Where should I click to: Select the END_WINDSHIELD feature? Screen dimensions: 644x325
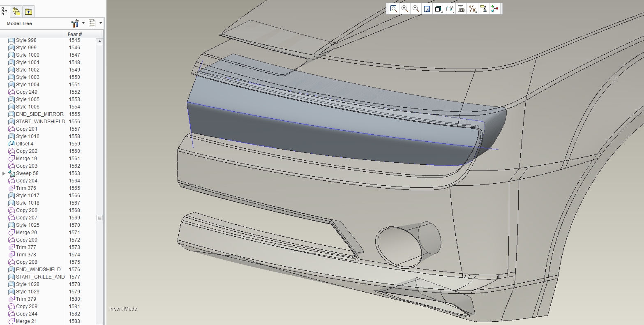point(38,270)
